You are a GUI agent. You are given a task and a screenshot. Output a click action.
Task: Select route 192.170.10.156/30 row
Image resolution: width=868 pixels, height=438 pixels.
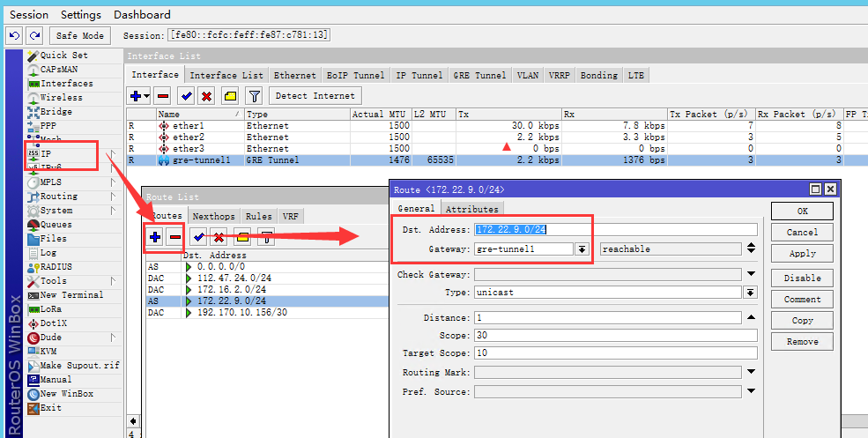(267, 313)
